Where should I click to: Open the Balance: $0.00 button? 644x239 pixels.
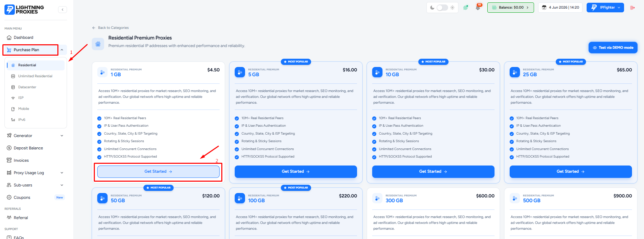click(510, 8)
